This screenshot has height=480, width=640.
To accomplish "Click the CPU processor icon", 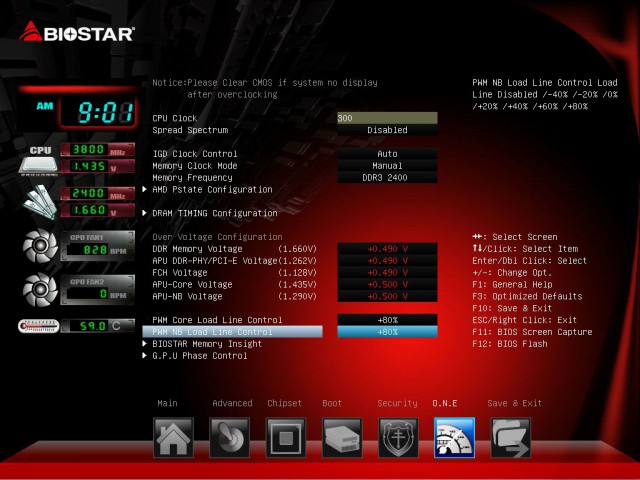I will pos(38,160).
